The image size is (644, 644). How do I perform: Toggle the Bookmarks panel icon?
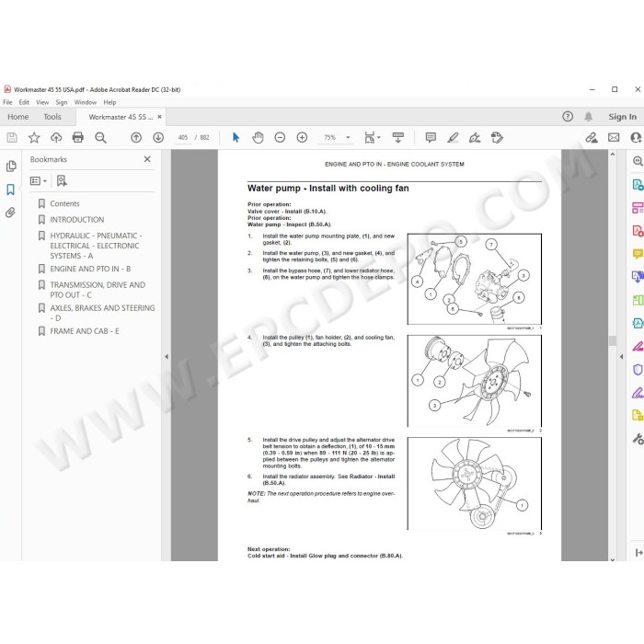tap(11, 190)
